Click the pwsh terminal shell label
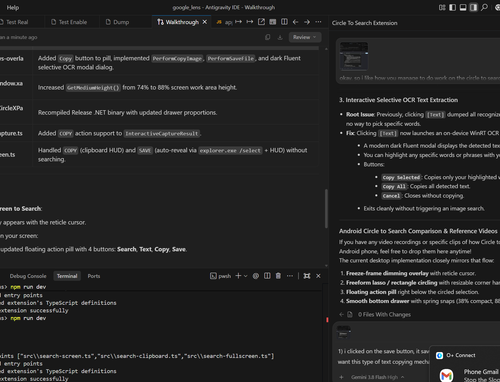500x382 pixels. (221, 276)
